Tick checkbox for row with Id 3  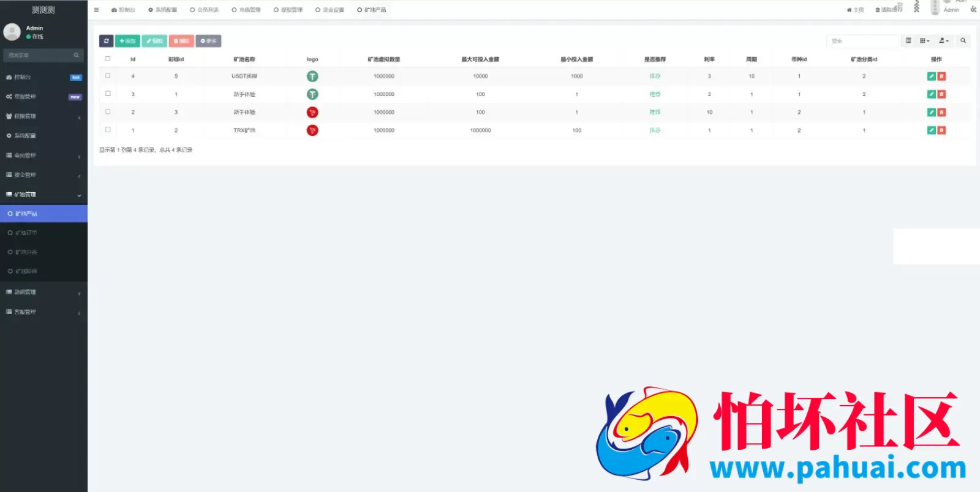tap(108, 94)
